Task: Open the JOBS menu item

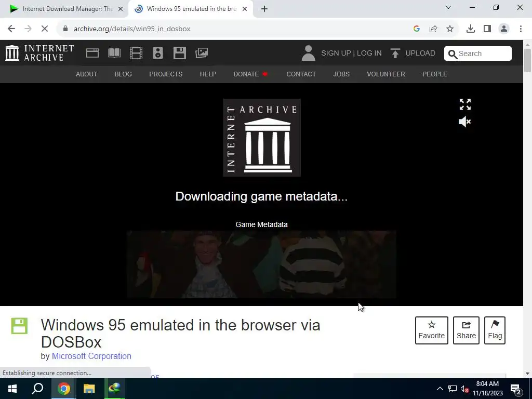Action: [x=341, y=74]
